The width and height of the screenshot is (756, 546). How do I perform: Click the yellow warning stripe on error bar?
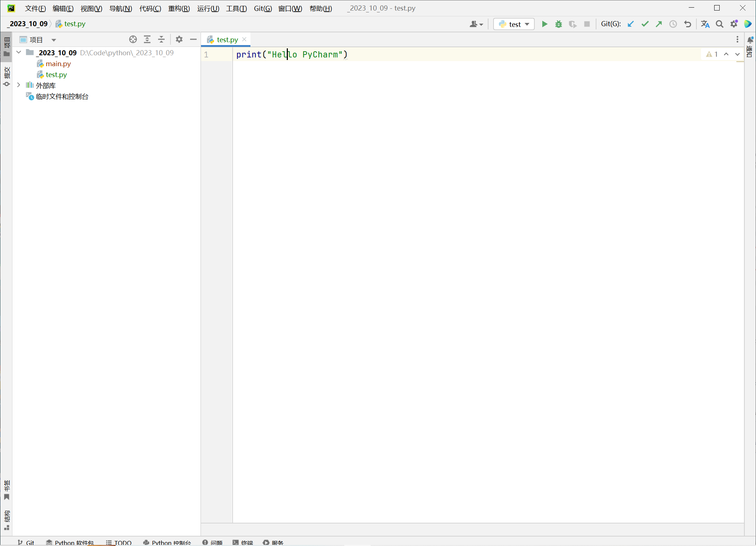[740, 62]
